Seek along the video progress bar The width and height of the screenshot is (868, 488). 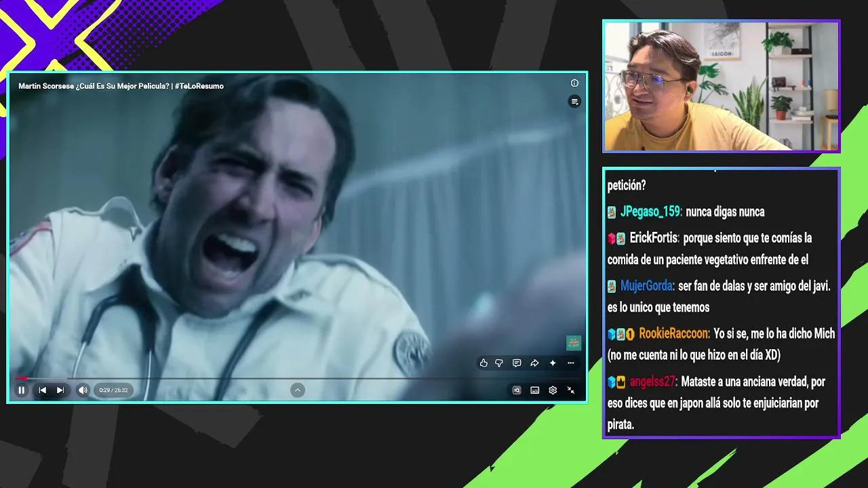(x=297, y=378)
